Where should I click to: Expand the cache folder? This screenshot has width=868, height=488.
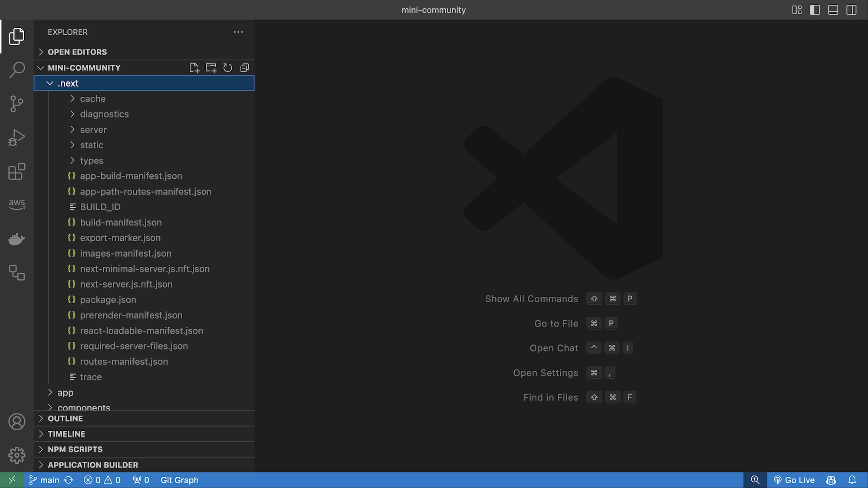[x=92, y=99]
